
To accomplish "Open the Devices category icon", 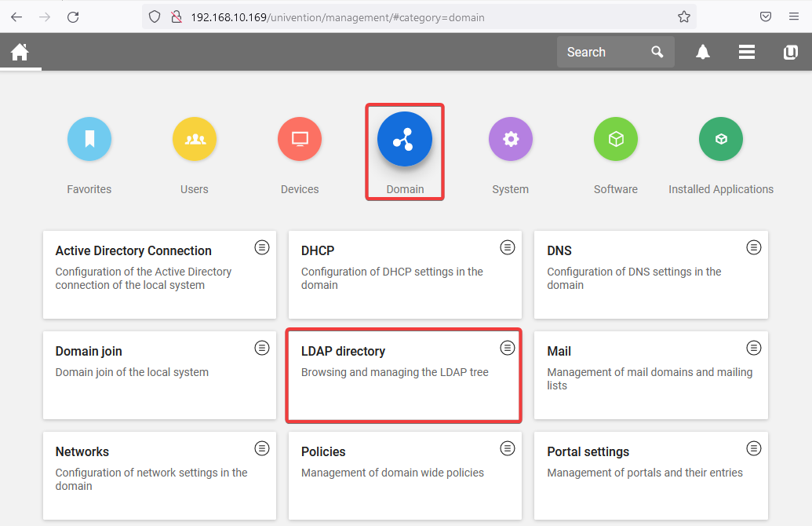I will [x=300, y=140].
